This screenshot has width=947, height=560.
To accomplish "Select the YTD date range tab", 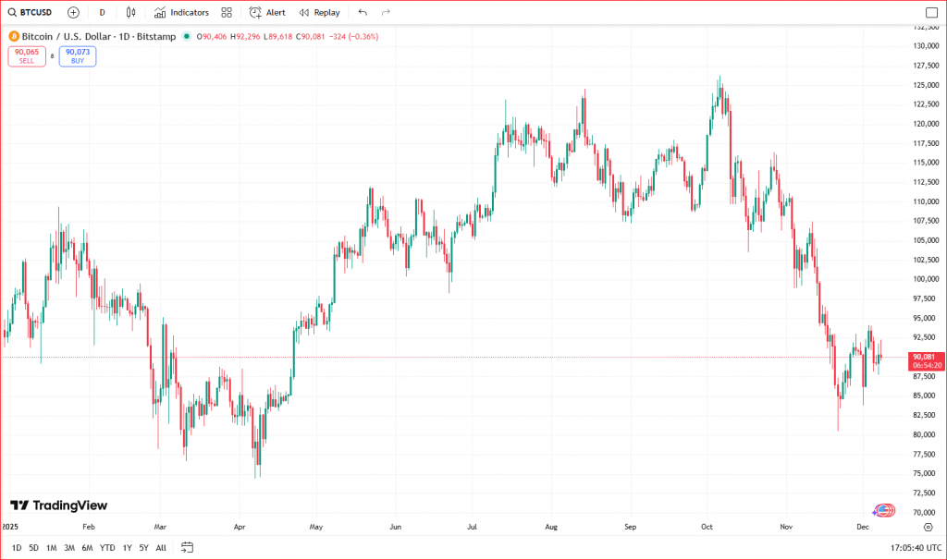I will (x=107, y=547).
